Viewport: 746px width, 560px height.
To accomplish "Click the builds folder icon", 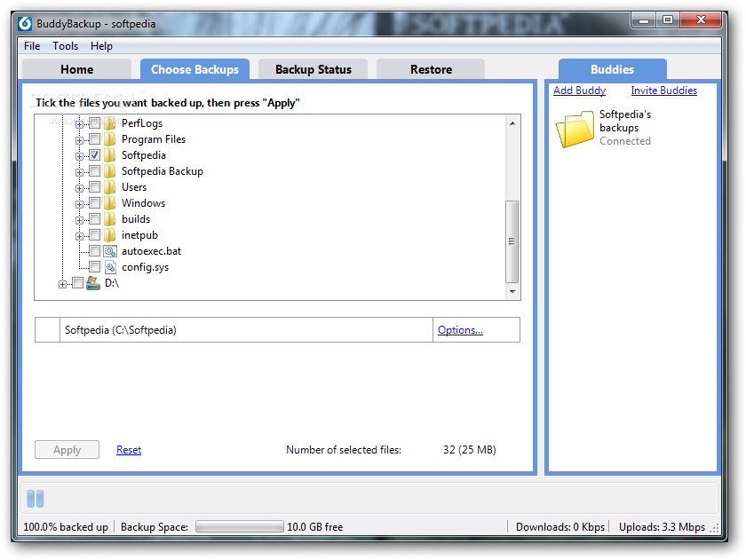I will (x=110, y=219).
